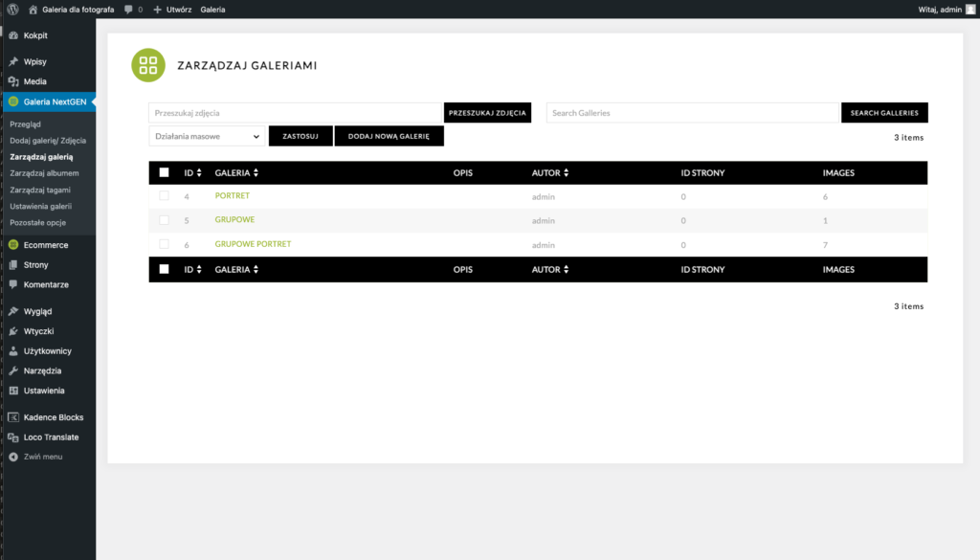Open Wtyczki plugins section
This screenshot has height=560, width=980.
pos(38,331)
